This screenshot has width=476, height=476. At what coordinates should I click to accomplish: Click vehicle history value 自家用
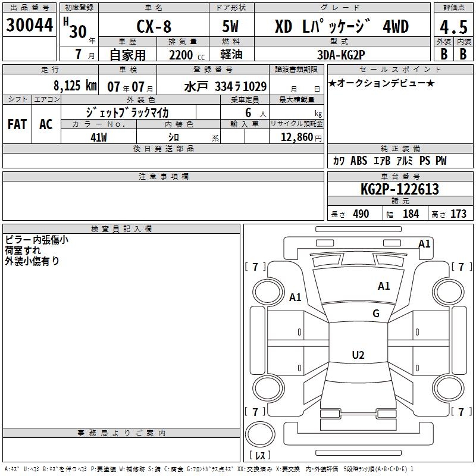127,55
